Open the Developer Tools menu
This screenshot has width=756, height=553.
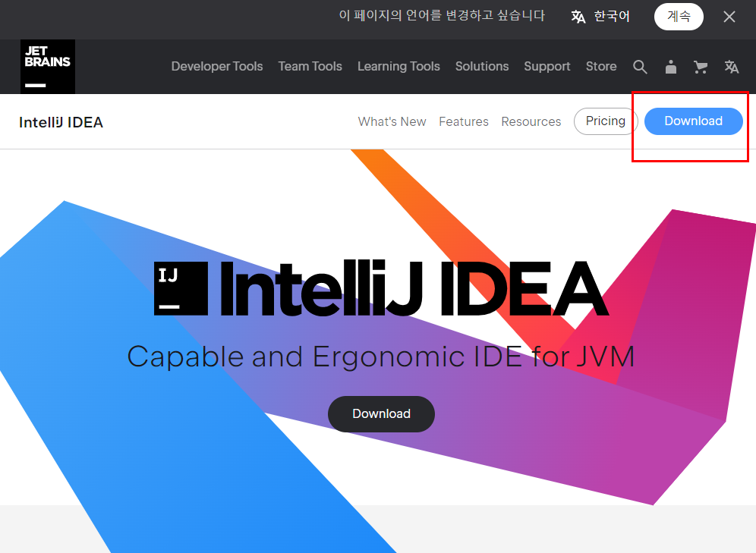click(x=217, y=67)
